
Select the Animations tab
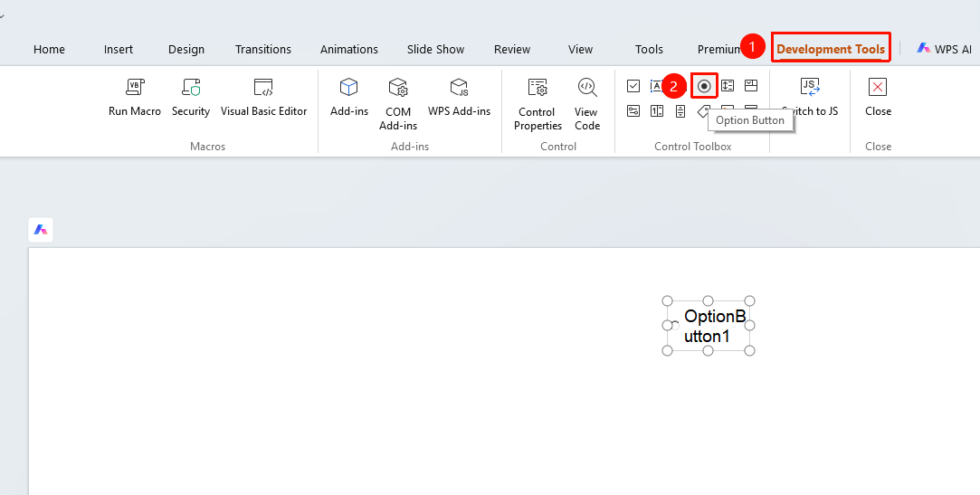pyautogui.click(x=349, y=49)
